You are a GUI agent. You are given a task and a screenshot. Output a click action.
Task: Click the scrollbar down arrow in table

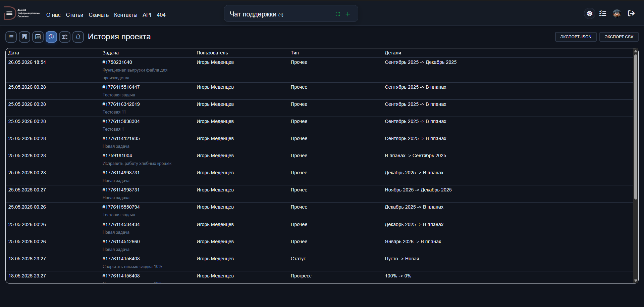(x=636, y=280)
